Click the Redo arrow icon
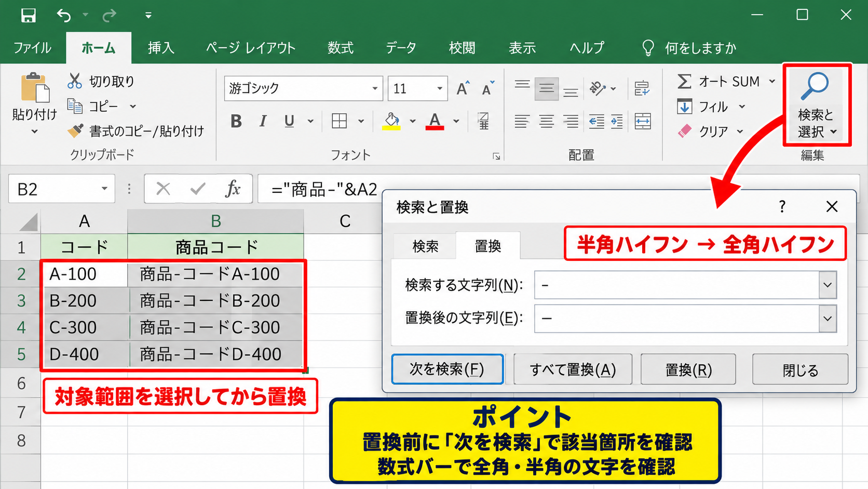 click(109, 16)
